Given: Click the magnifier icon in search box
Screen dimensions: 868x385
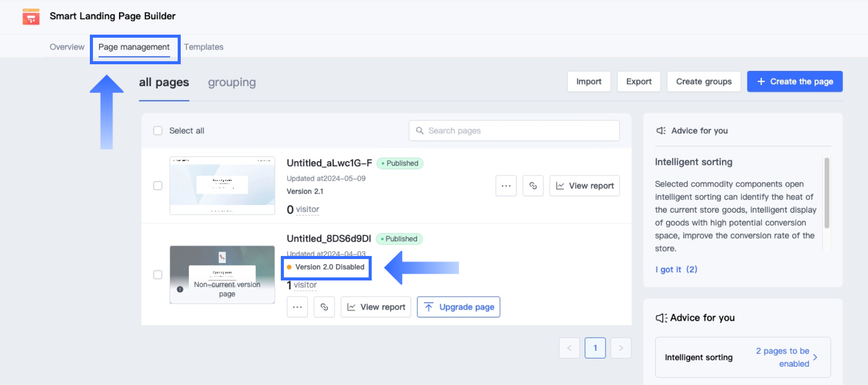Looking at the screenshot, I should click(x=420, y=131).
